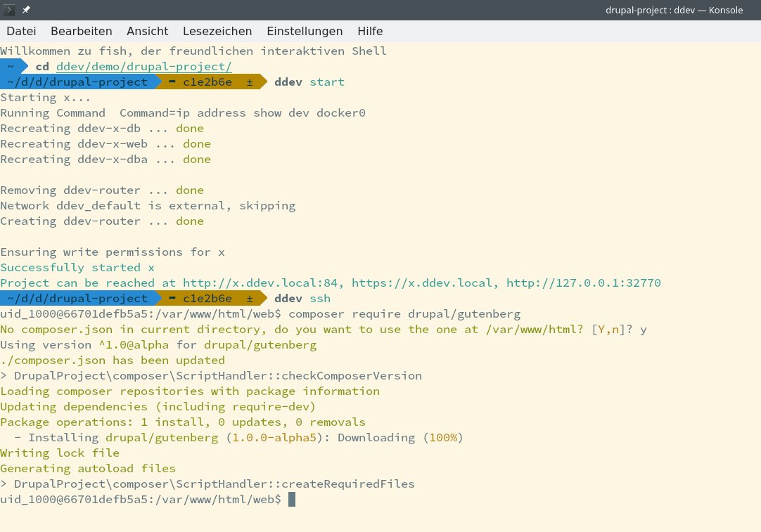
Task: Click 'No composer.json in current directory' line
Action: pos(324,330)
